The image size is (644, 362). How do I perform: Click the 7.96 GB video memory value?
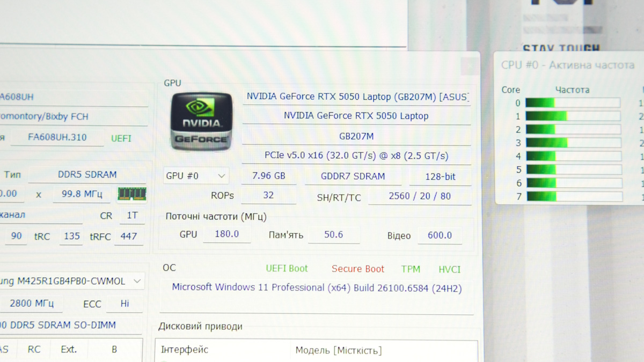pyautogui.click(x=268, y=176)
